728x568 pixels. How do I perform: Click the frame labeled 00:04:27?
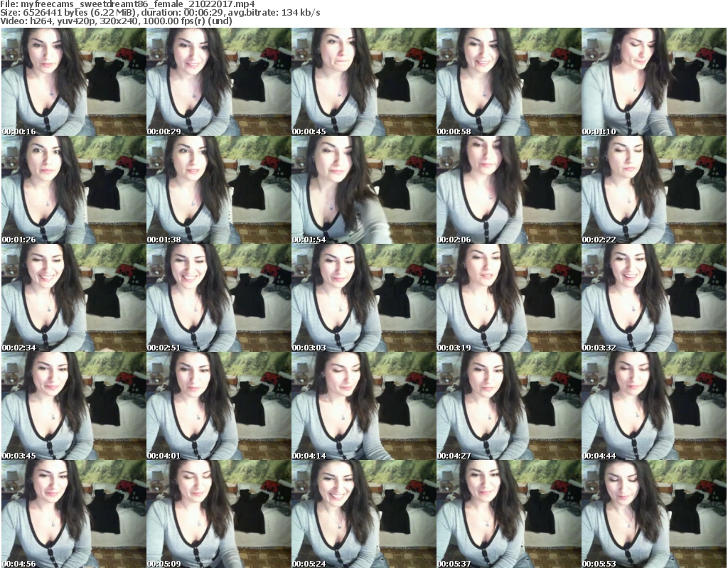(508, 407)
